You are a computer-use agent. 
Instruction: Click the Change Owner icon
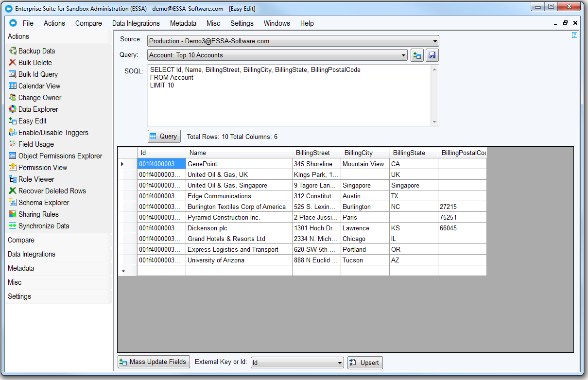coord(13,98)
